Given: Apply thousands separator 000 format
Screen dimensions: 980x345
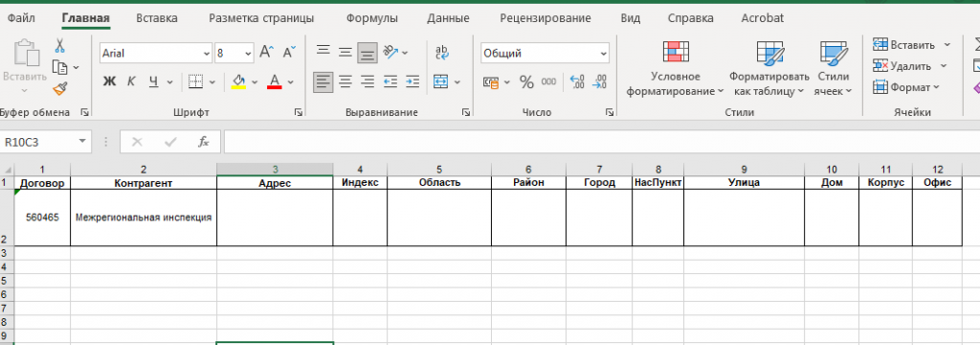Looking at the screenshot, I should (548, 82).
